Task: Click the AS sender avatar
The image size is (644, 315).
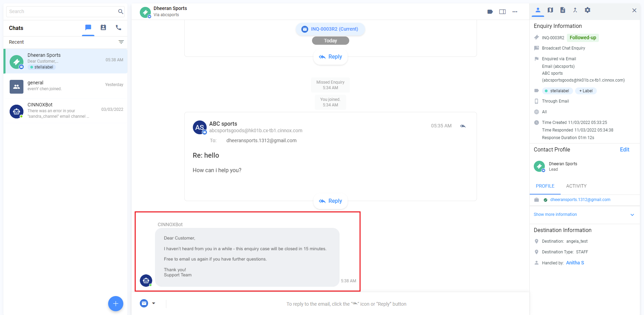Action: pos(200,127)
